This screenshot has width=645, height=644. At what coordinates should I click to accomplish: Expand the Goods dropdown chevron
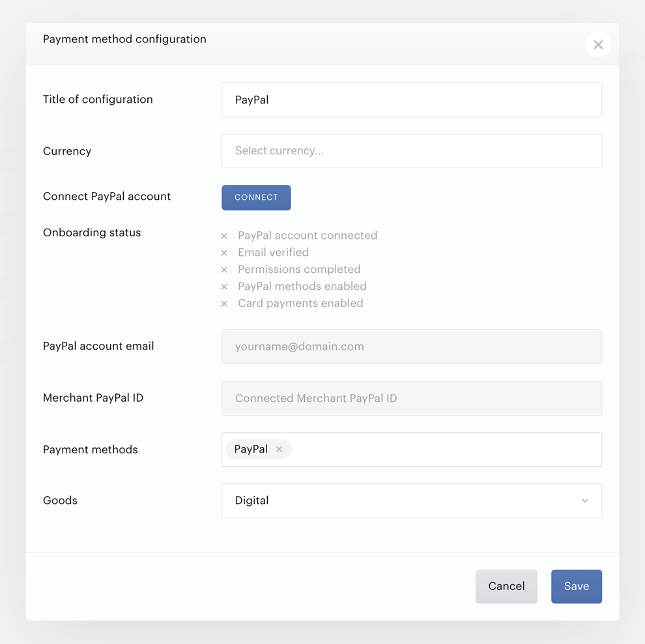(x=584, y=501)
